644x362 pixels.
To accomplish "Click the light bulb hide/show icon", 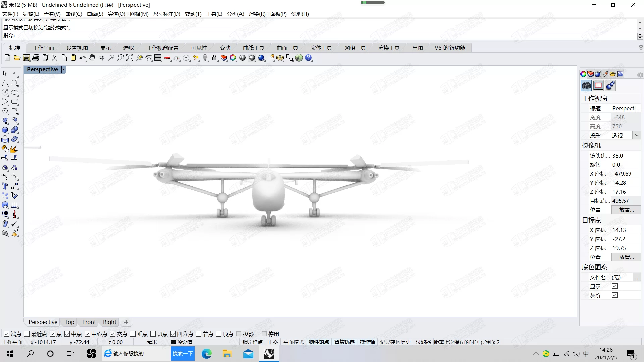I will [x=205, y=58].
